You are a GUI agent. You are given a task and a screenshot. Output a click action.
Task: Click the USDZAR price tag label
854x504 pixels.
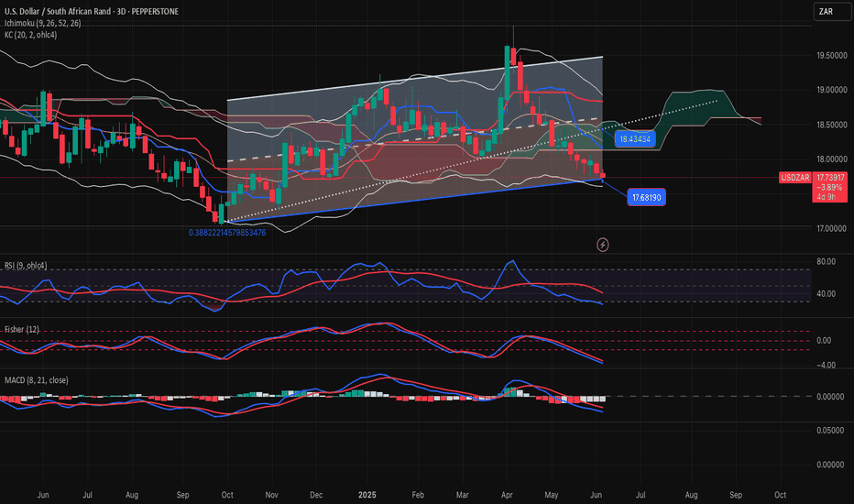tap(794, 178)
